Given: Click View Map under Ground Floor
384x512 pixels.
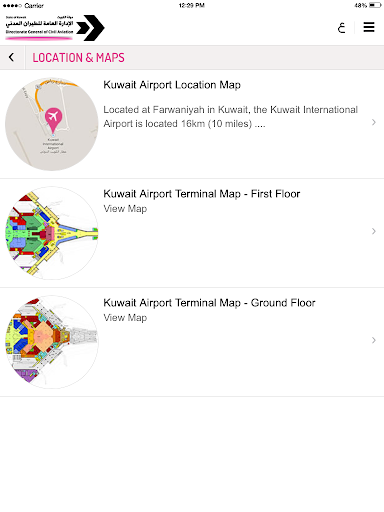Looking at the screenshot, I should coord(125,318).
